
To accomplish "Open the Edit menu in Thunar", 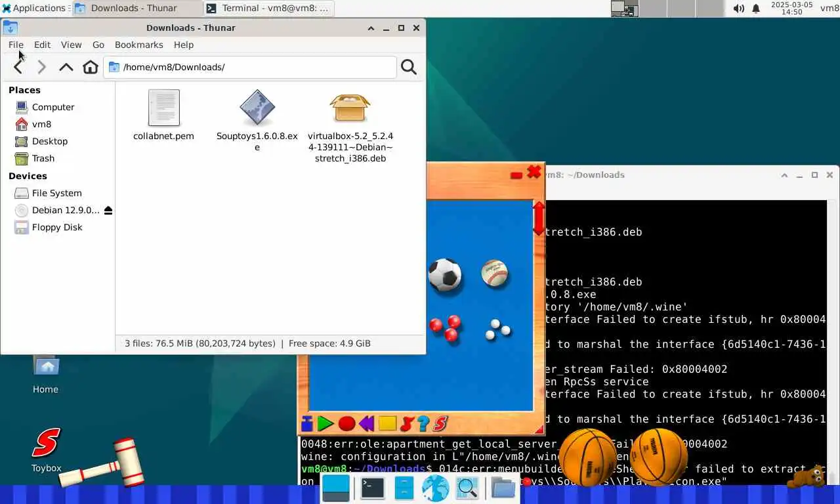I will tap(42, 45).
